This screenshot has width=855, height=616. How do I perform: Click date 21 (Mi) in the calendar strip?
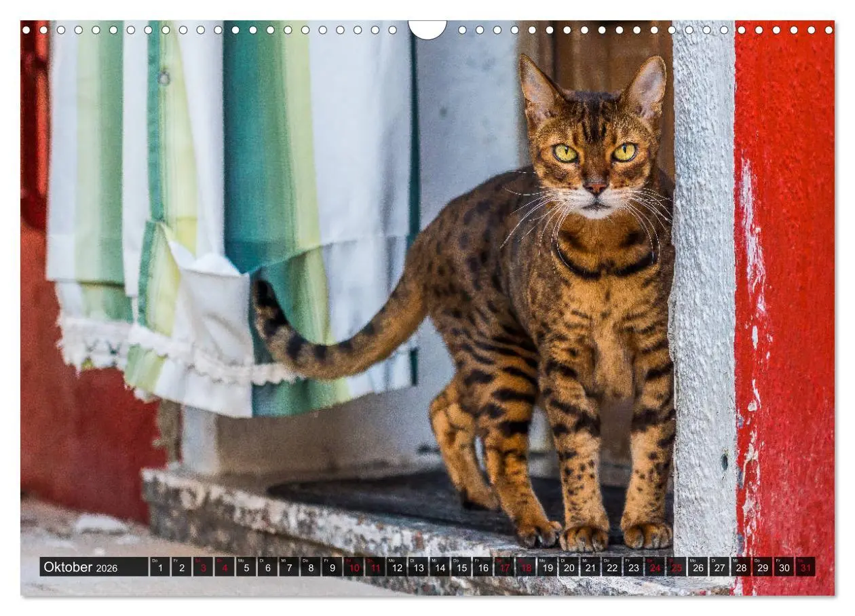(590, 567)
